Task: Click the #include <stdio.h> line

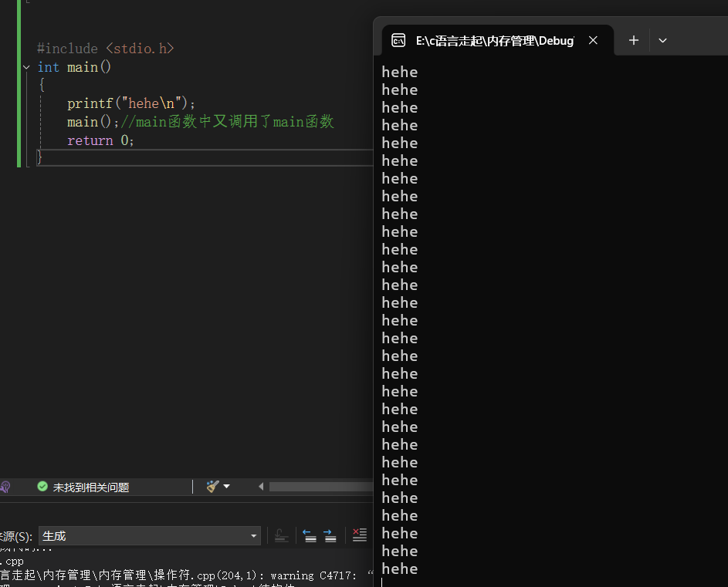Action: point(106,49)
